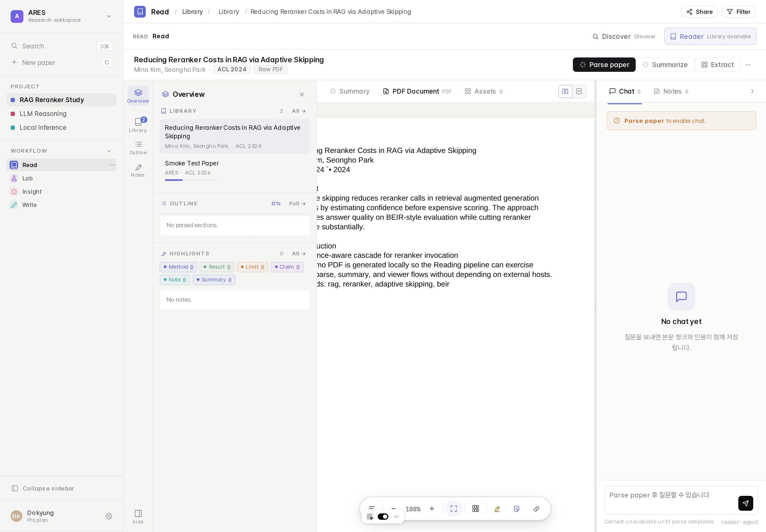Viewport: 766px width, 532px height.
Task: Filter highlights by Claim tag
Action: click(x=287, y=267)
